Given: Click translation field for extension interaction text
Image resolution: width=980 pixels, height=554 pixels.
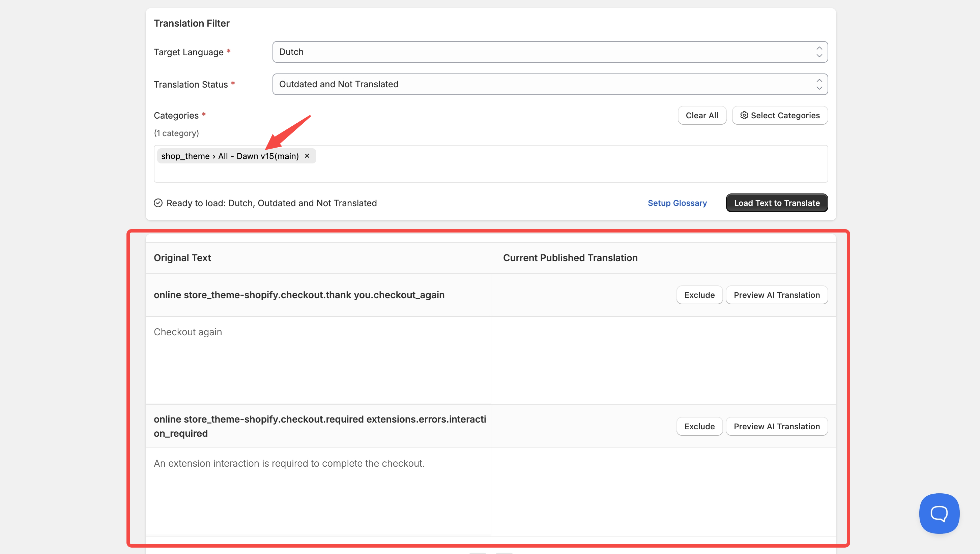Looking at the screenshot, I should click(x=663, y=492).
